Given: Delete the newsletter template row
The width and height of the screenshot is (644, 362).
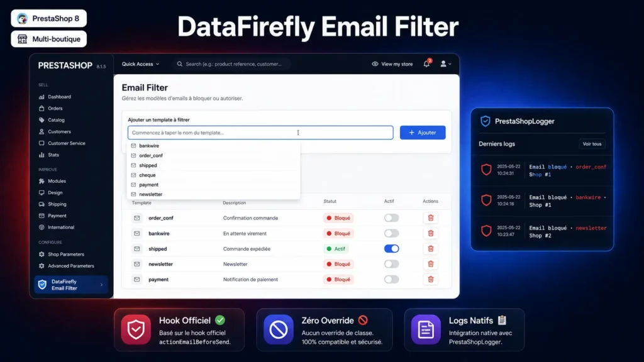Looking at the screenshot, I should pyautogui.click(x=430, y=264).
